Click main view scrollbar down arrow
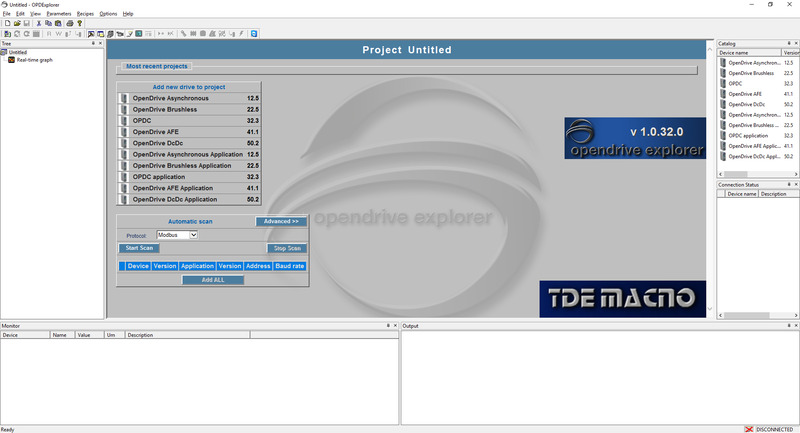 (x=710, y=309)
